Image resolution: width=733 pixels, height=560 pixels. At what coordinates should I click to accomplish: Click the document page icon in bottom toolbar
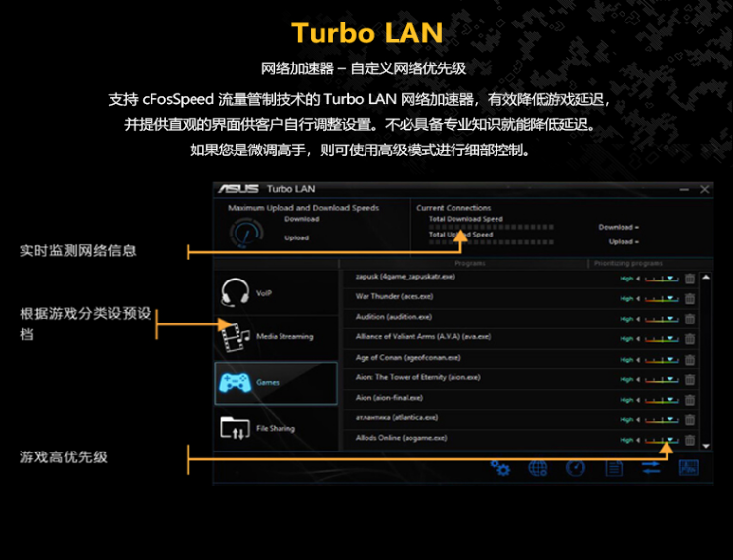[614, 468]
